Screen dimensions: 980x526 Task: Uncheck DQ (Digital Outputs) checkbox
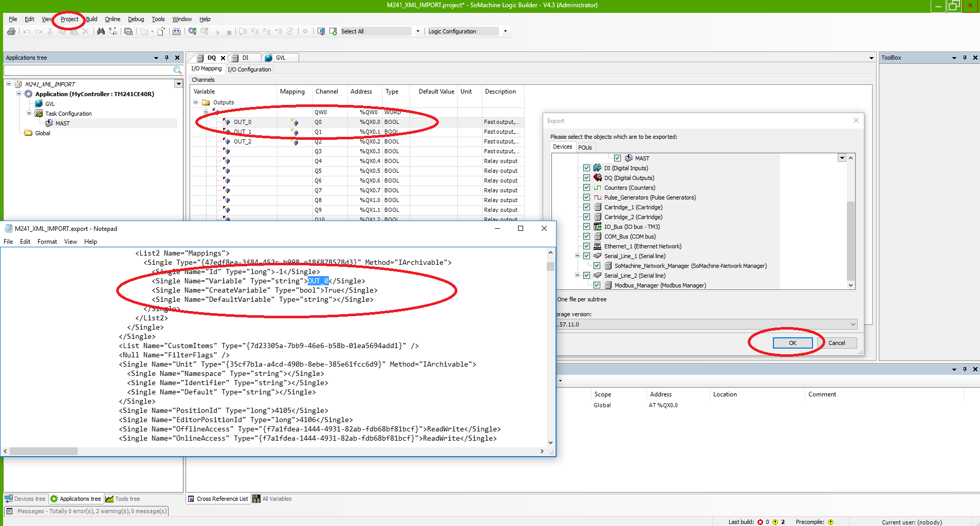(x=586, y=178)
